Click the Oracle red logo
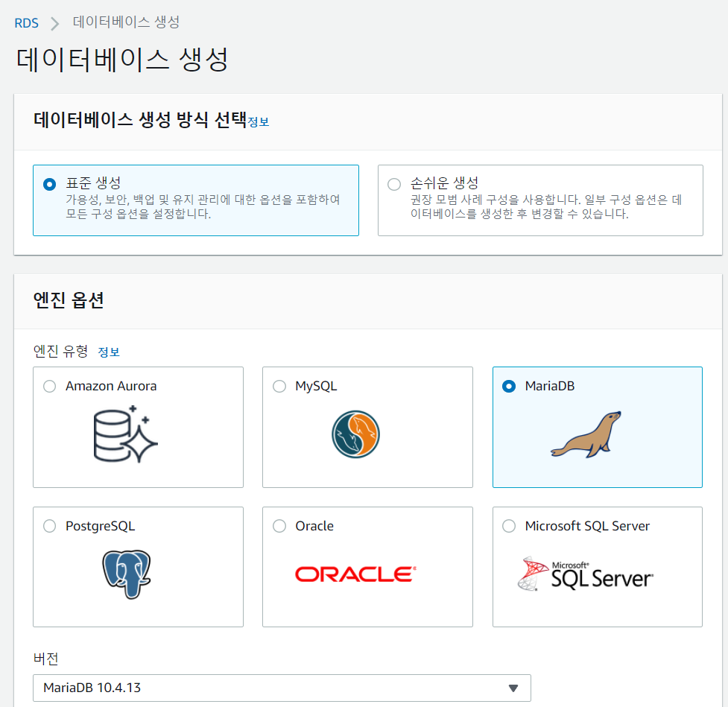The width and height of the screenshot is (728, 707). coord(355,574)
